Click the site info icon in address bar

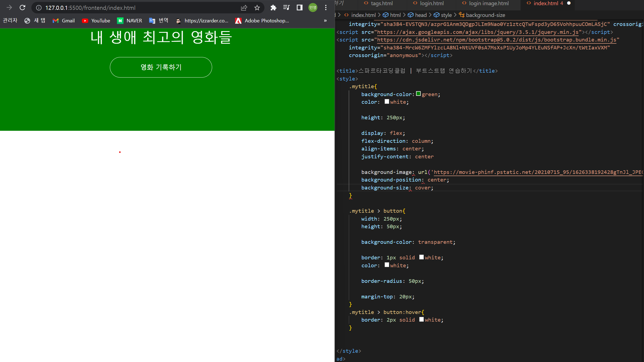39,8
